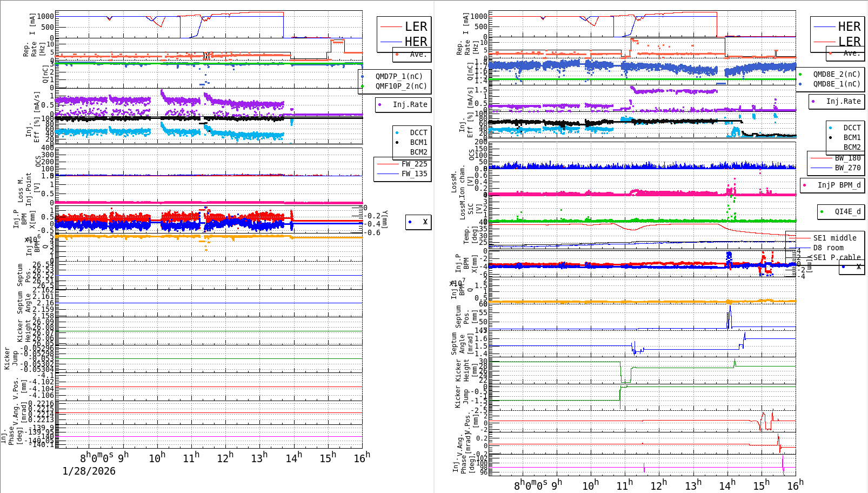Collapse the FW_225/FW_135 legend box
The image size is (868, 493).
[402, 169]
